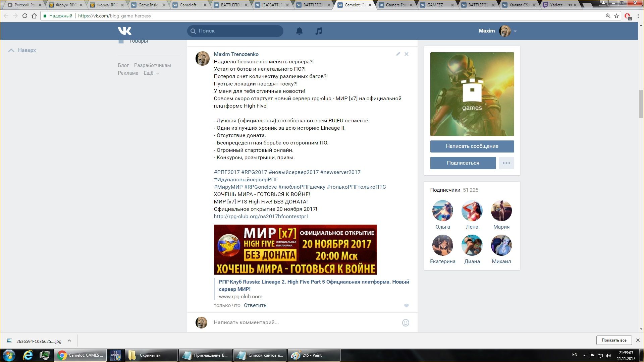Open the games community avatar image
644x362 pixels.
[472, 94]
